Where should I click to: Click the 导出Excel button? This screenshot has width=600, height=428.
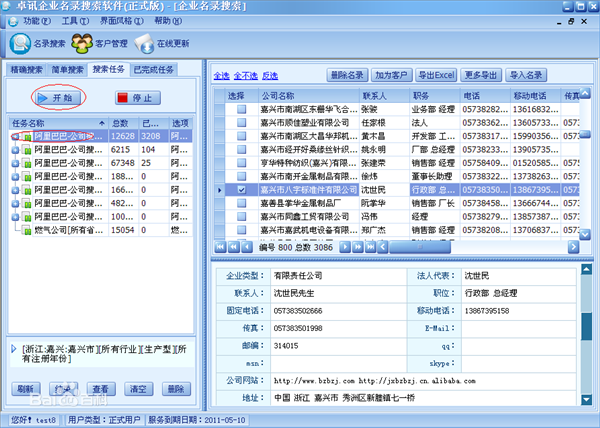click(436, 75)
